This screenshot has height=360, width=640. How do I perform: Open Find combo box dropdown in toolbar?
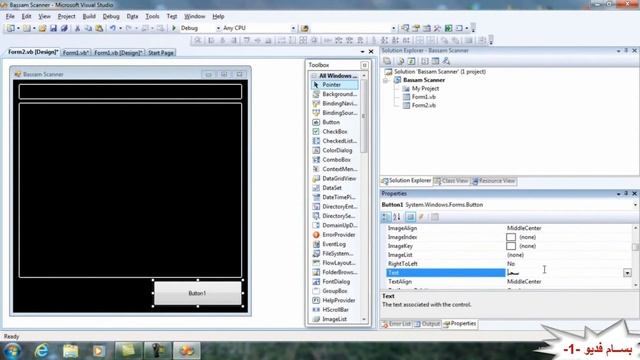click(x=393, y=28)
